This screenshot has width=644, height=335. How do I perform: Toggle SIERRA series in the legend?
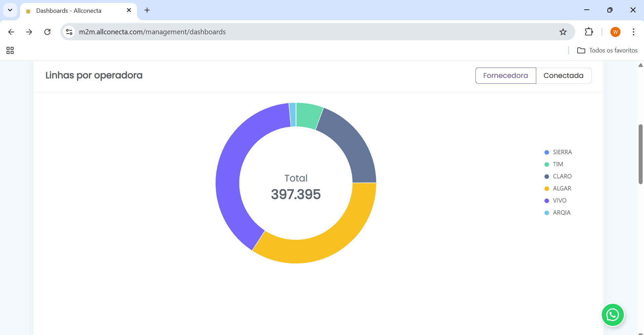point(562,152)
